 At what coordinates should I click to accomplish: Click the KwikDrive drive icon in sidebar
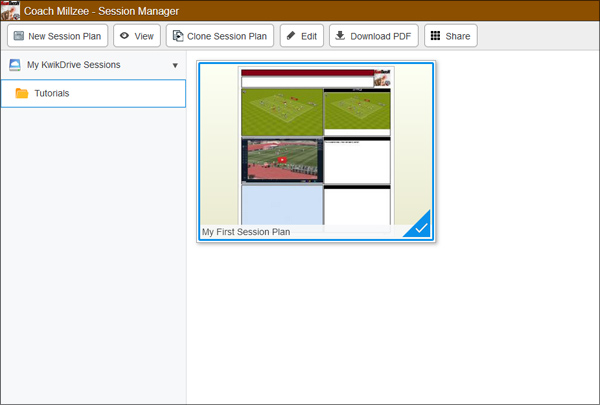15,65
